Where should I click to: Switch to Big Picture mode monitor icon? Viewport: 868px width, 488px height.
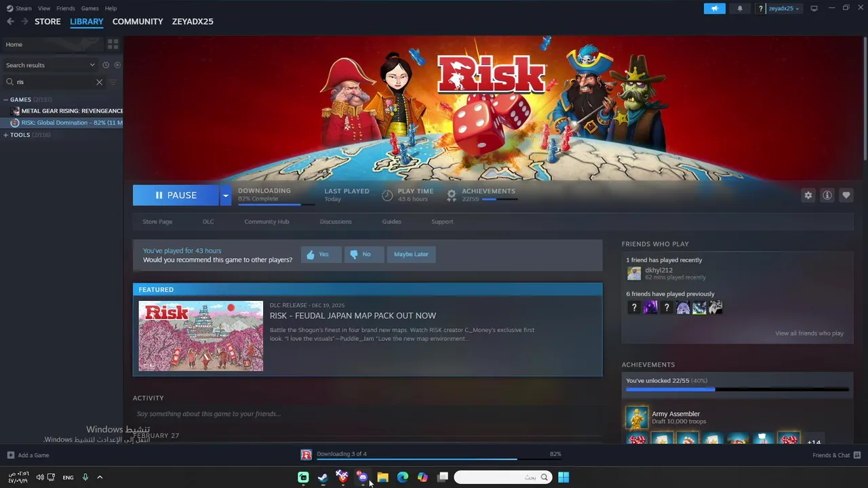[814, 8]
